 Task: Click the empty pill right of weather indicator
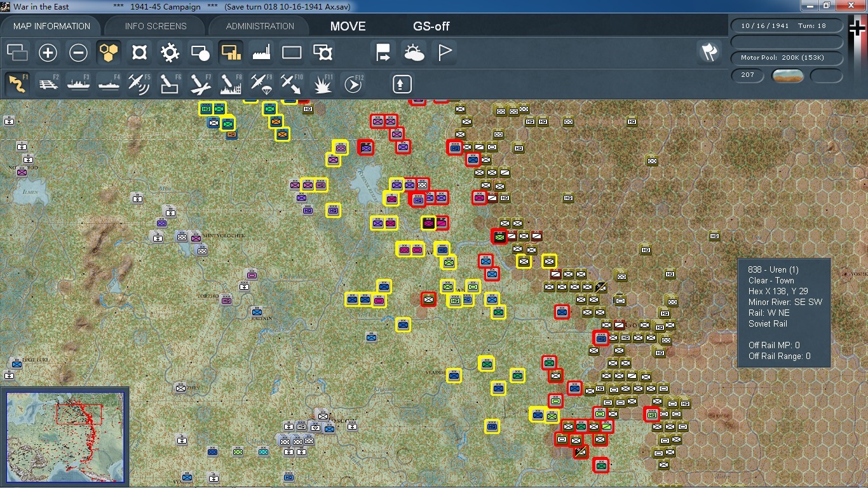click(x=826, y=76)
